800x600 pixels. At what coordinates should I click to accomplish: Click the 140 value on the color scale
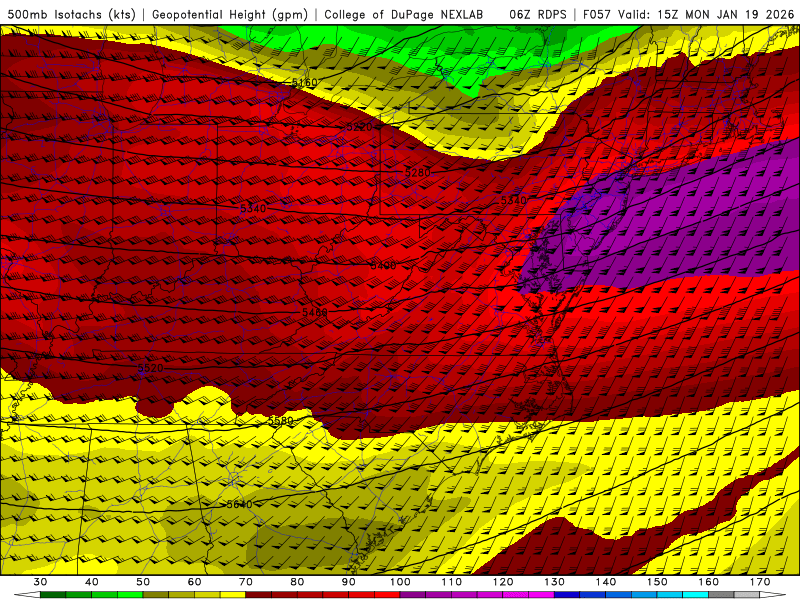pos(606,582)
